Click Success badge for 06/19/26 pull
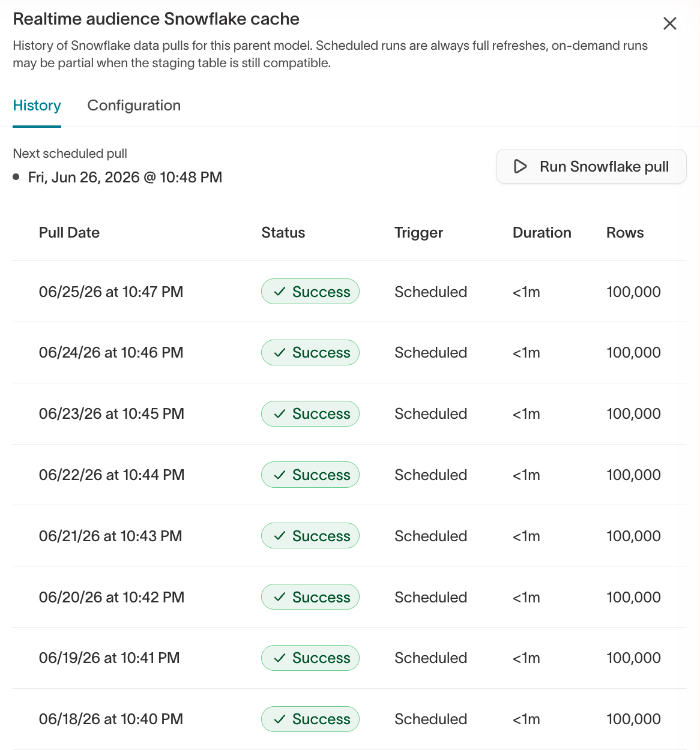Screen dimensions: 700x750 point(310,658)
